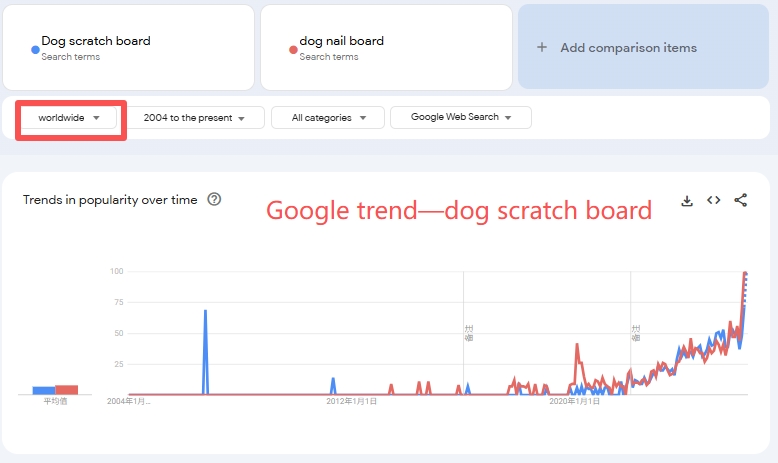The width and height of the screenshot is (778, 463).
Task: Expand the 2004 to the present dropdown
Action: coord(196,118)
